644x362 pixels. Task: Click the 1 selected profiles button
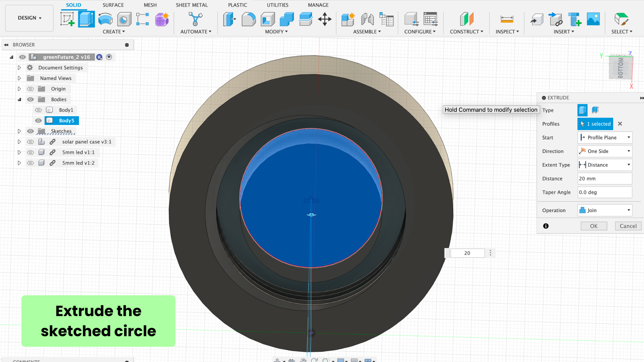coord(595,124)
